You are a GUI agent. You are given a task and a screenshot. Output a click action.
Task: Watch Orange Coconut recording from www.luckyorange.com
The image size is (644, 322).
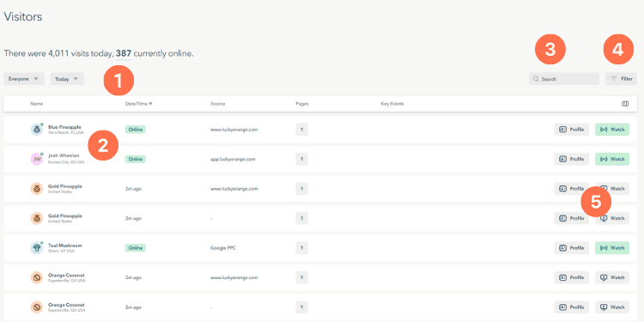coord(612,277)
